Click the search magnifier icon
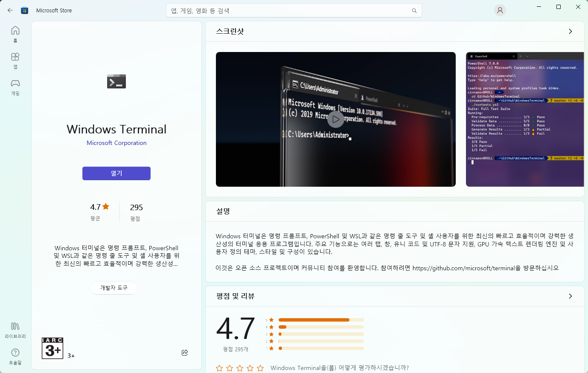 tap(414, 11)
